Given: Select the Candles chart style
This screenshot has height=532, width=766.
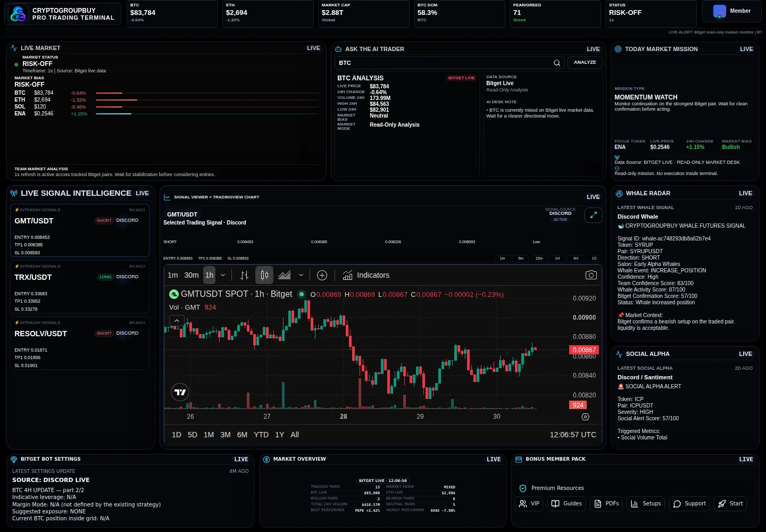Looking at the screenshot, I should tap(264, 275).
